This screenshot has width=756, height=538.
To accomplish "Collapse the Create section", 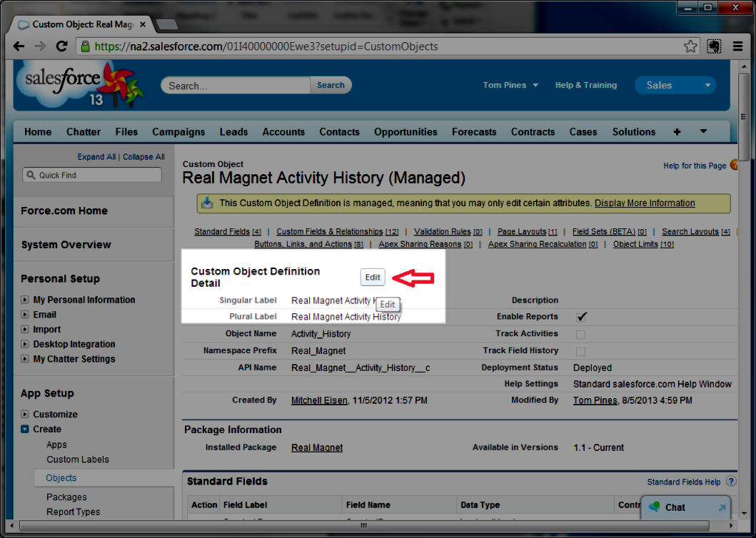I will tap(25, 429).
